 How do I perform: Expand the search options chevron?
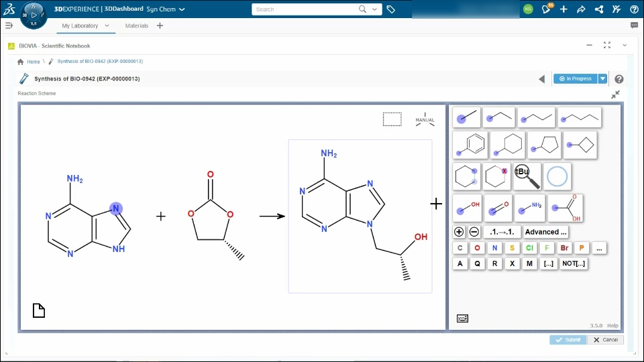(374, 9)
